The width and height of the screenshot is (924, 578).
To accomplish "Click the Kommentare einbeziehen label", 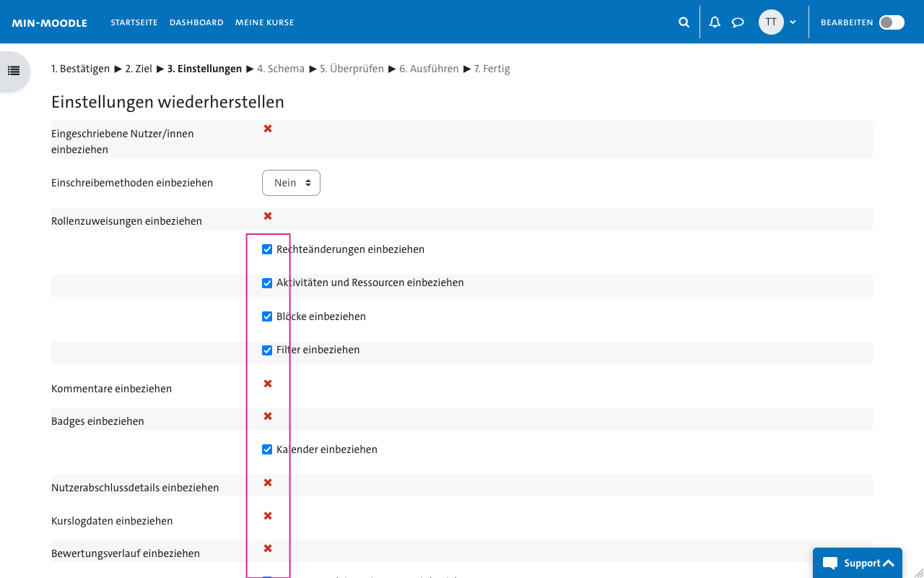I will 111,389.
